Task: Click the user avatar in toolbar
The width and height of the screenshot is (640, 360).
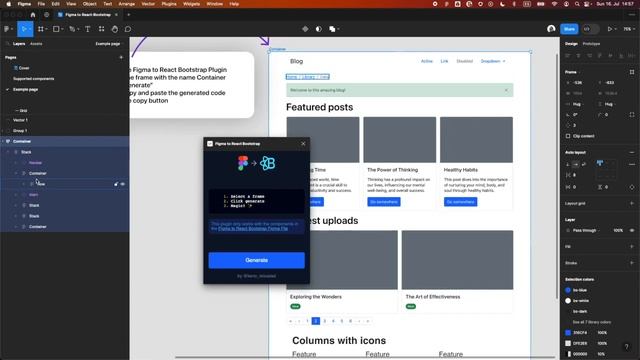Action: tap(551, 29)
